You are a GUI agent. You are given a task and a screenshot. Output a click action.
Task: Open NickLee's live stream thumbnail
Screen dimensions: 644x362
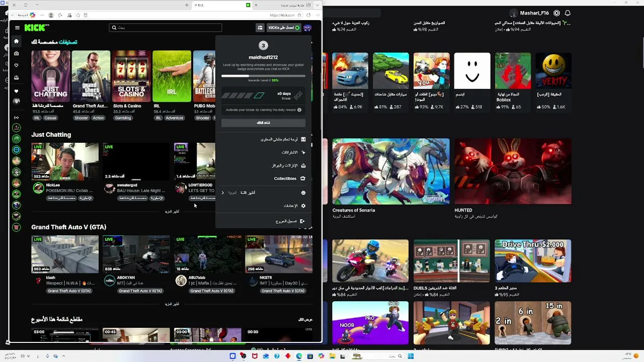[65, 161]
